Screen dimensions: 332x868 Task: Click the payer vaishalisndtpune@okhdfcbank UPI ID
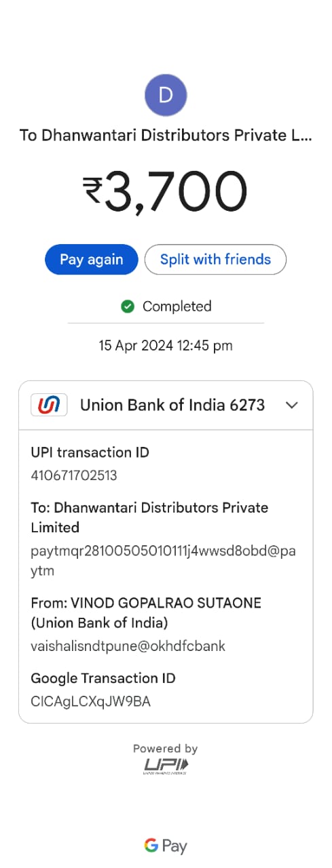(128, 646)
